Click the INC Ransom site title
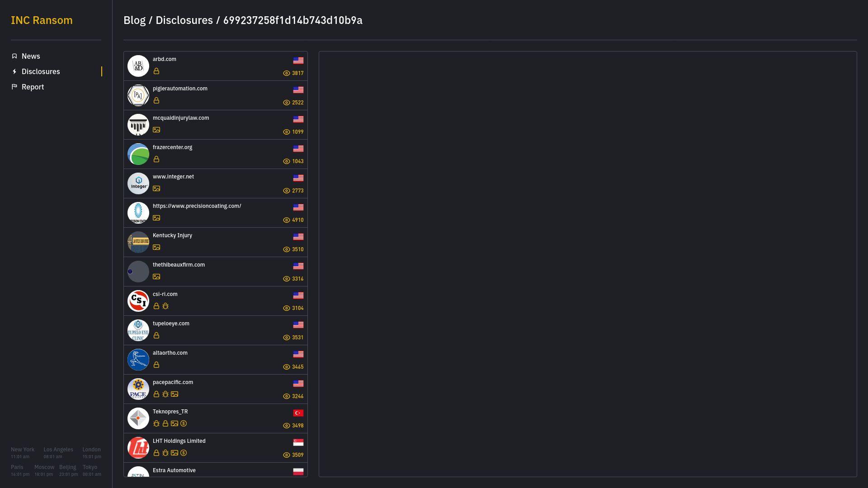868x488 pixels. click(x=42, y=20)
